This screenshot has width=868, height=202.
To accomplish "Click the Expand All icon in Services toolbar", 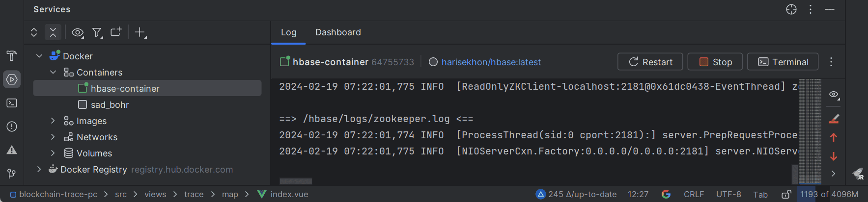I will pos(34,32).
